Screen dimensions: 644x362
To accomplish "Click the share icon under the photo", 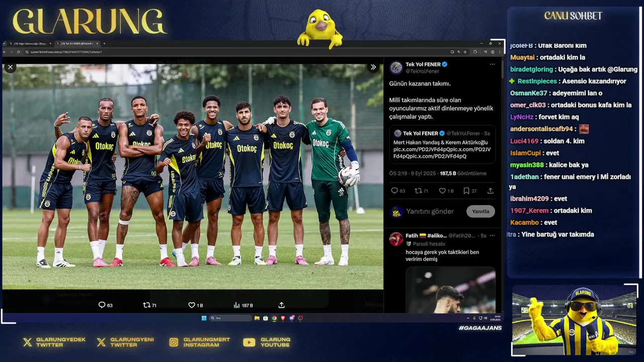I will pyautogui.click(x=281, y=305).
